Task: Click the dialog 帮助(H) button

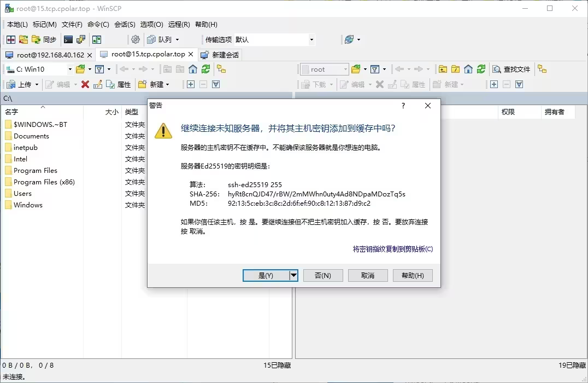Action: click(x=413, y=275)
